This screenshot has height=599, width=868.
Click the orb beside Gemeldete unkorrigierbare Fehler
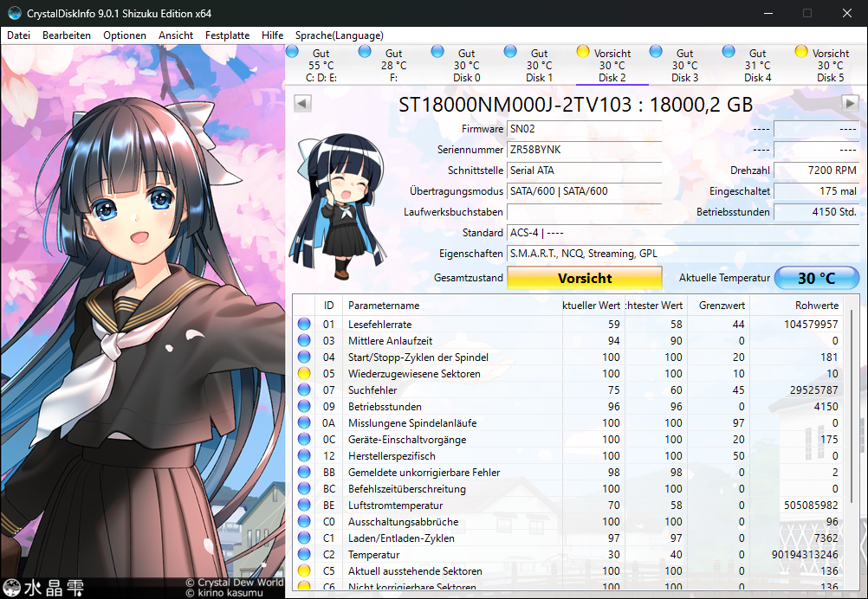(x=304, y=473)
